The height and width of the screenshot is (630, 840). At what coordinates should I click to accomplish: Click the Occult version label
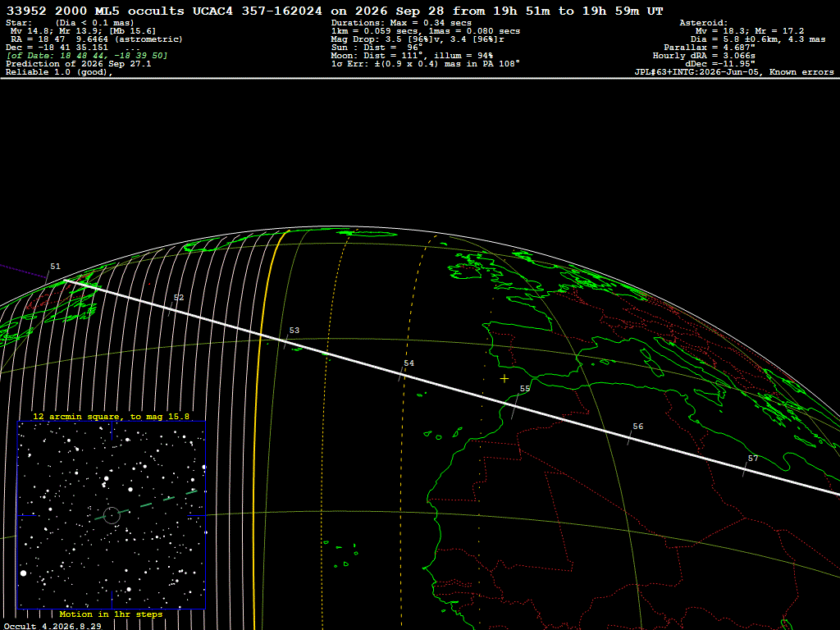pyautogui.click(x=52, y=626)
